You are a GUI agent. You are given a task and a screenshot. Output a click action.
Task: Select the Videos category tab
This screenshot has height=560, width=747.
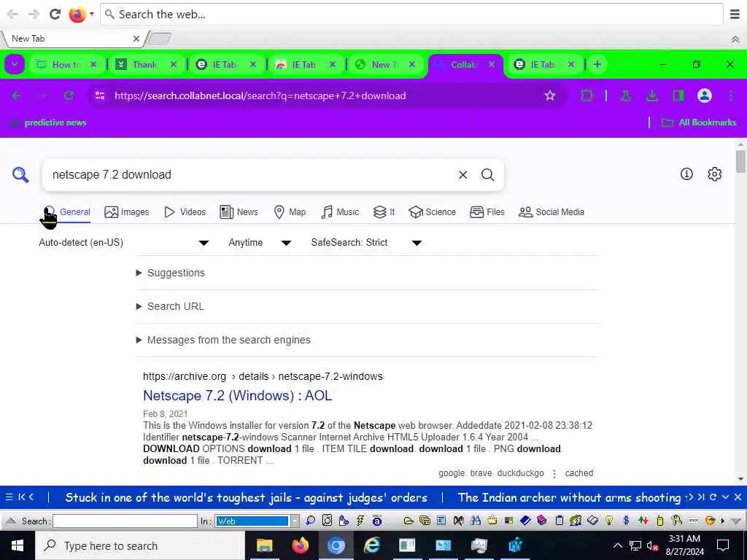coord(185,212)
